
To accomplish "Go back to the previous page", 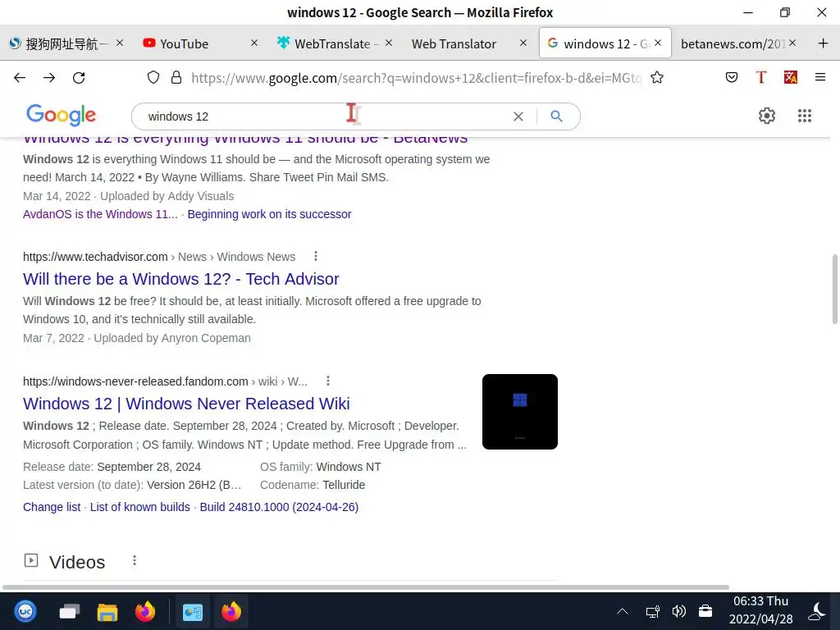I will pos(20,78).
